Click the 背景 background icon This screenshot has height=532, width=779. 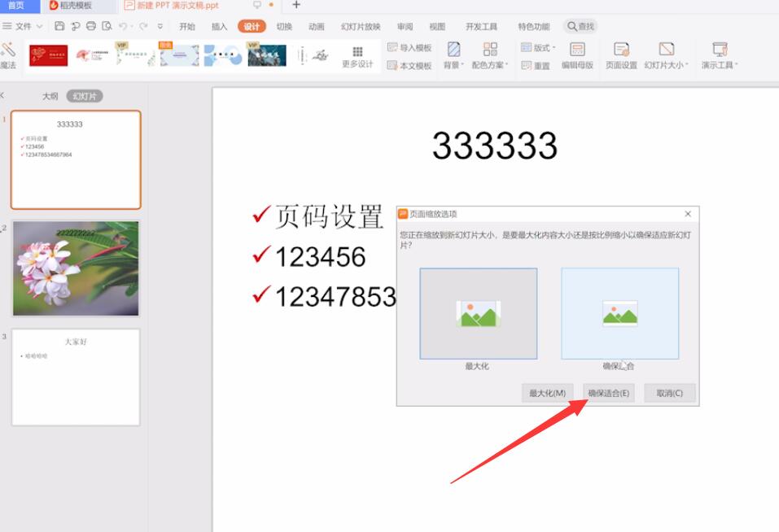tap(453, 49)
